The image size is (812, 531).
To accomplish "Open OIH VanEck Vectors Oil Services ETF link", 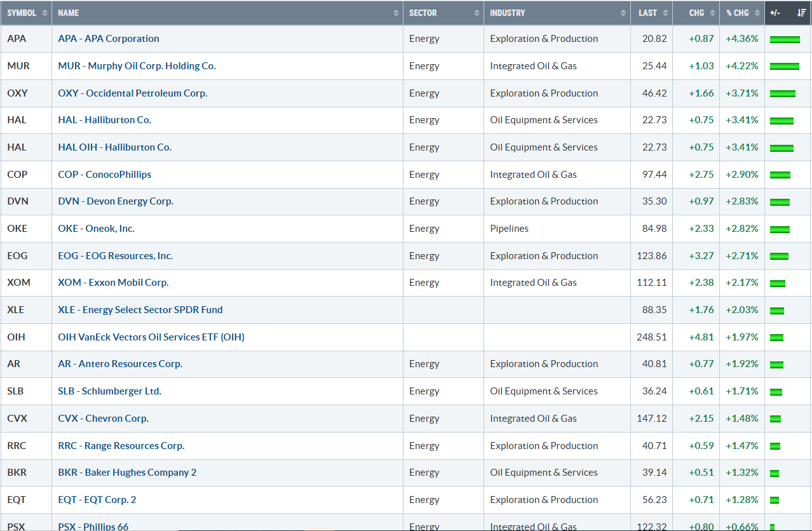I will pos(151,337).
